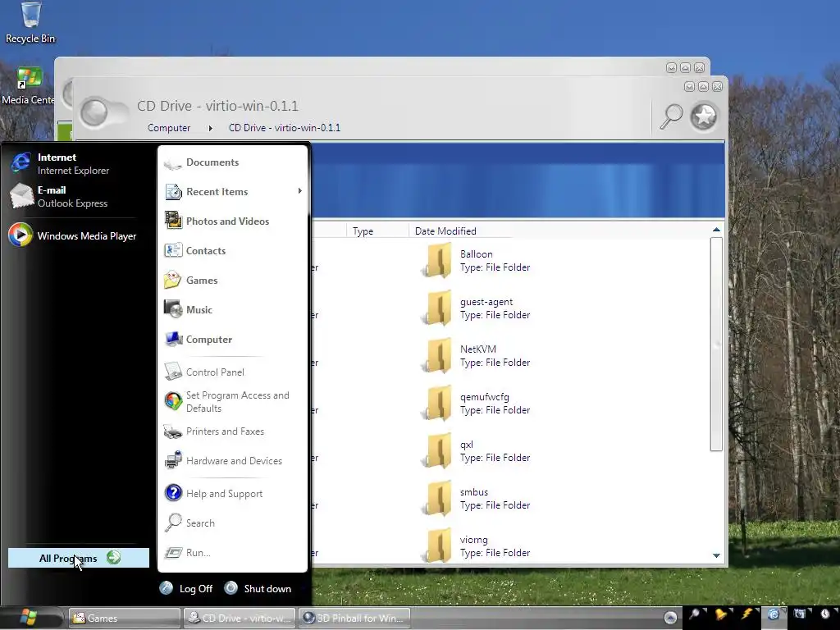Switch to 3D Pinball taskbar button
The image size is (840, 630).
pyautogui.click(x=354, y=619)
